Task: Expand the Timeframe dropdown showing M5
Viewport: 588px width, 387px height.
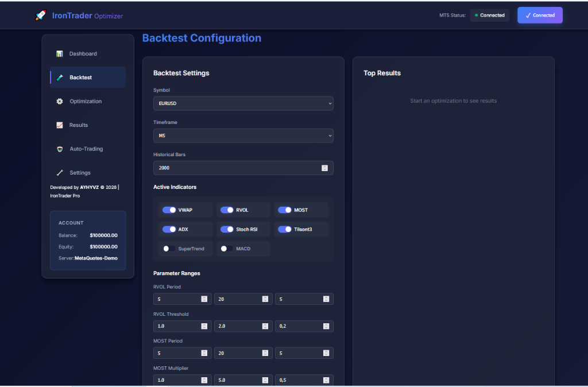Action: (243, 136)
